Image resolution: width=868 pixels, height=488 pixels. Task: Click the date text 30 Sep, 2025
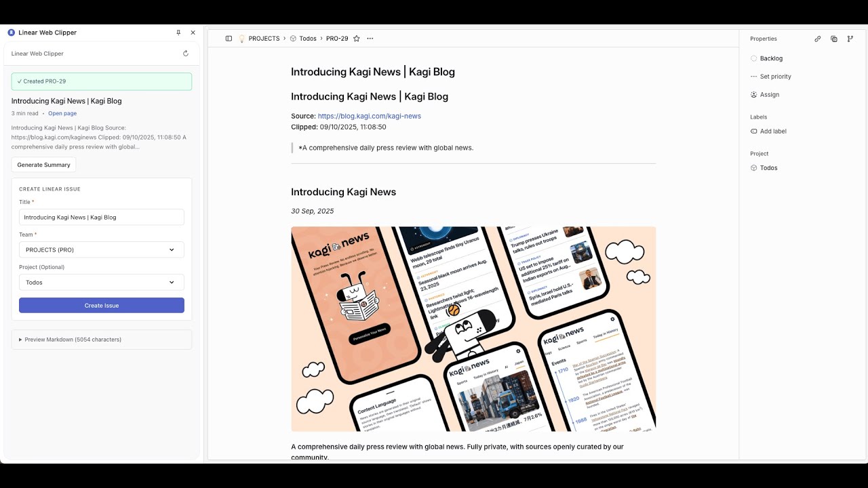tap(313, 211)
